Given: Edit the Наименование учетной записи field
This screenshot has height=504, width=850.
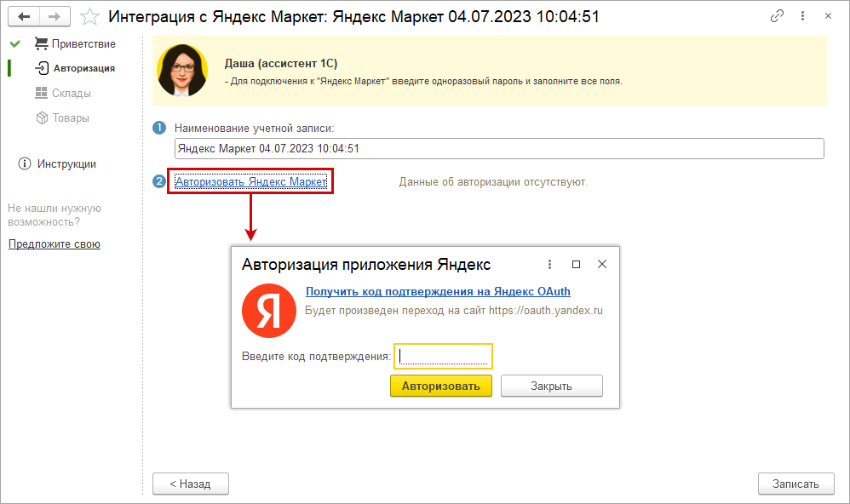Looking at the screenshot, I should tap(499, 148).
